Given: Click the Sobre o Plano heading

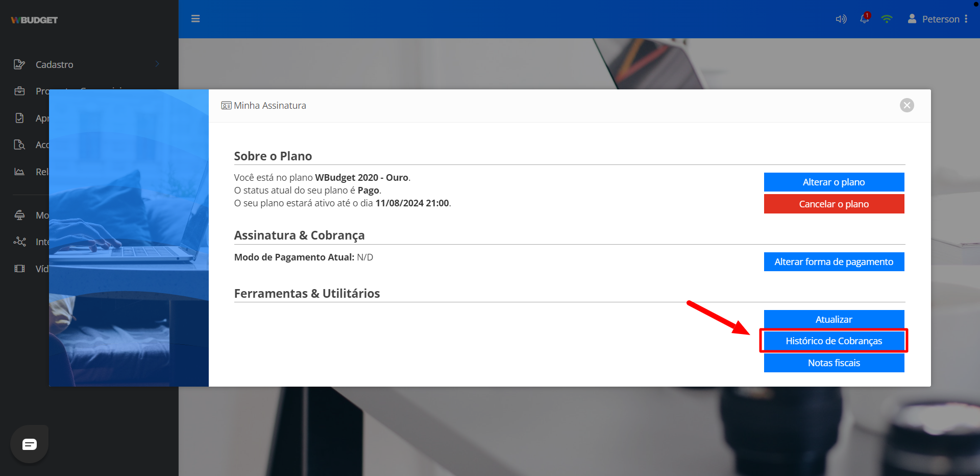Looking at the screenshot, I should (x=273, y=156).
